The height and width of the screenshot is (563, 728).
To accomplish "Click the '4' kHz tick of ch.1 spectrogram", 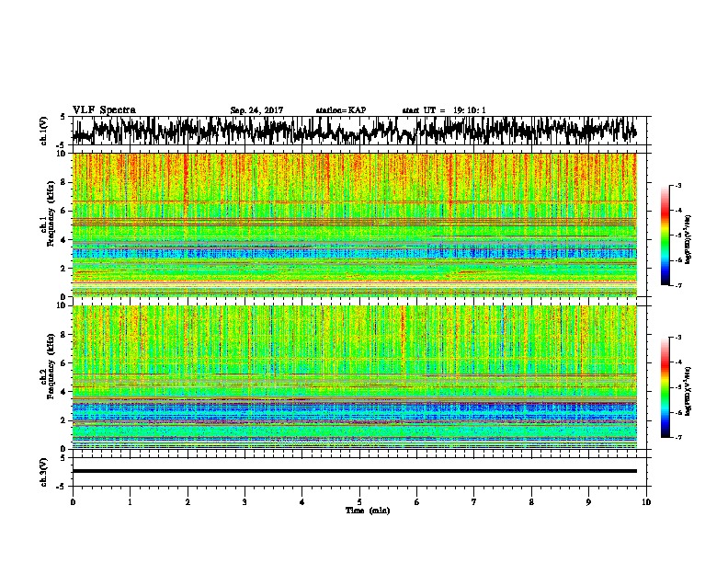I will tap(64, 240).
